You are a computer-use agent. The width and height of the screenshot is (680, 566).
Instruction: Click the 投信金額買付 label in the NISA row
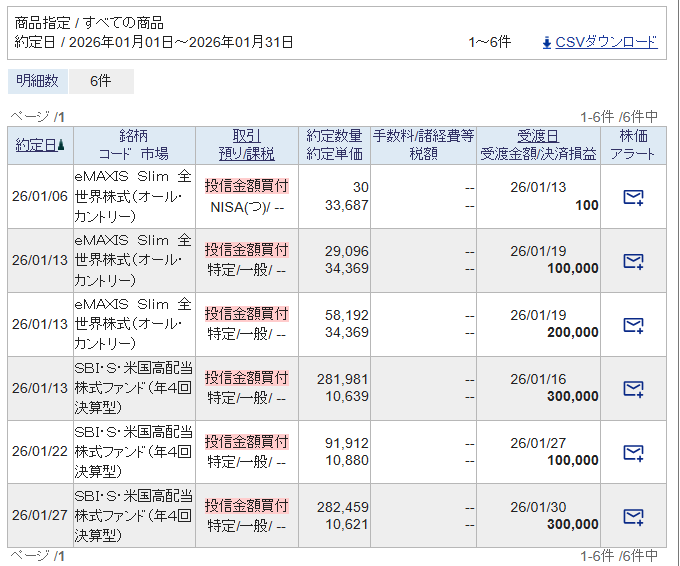pos(246,185)
